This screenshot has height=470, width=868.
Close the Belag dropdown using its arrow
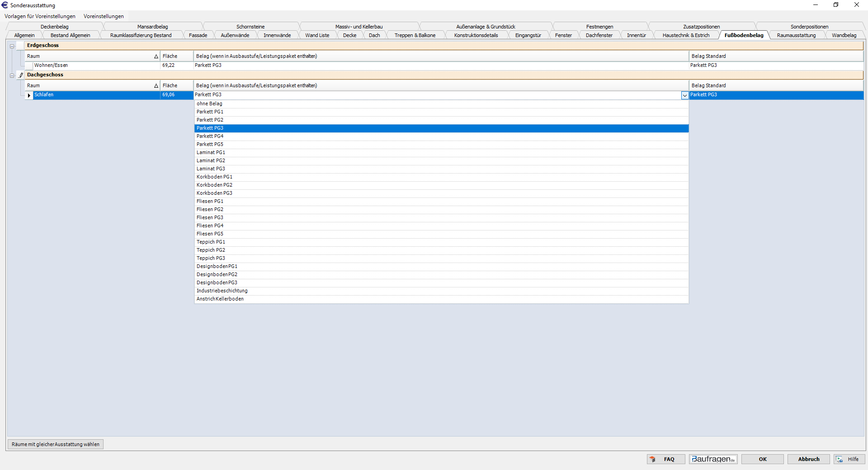click(x=684, y=95)
